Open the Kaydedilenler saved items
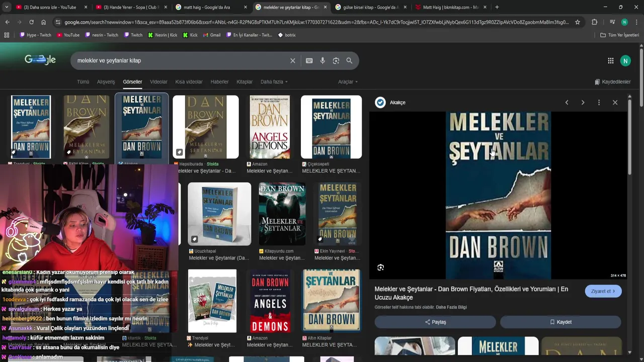 coord(612,82)
